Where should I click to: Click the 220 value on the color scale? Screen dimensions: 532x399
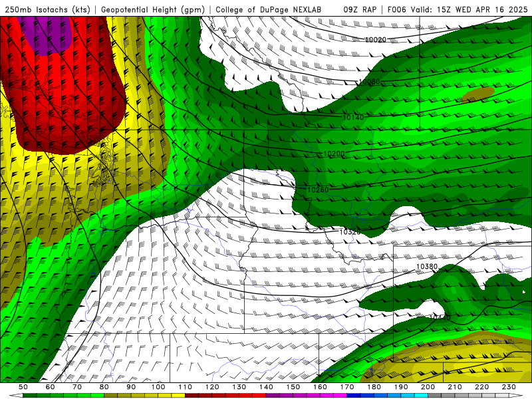[x=481, y=387]
